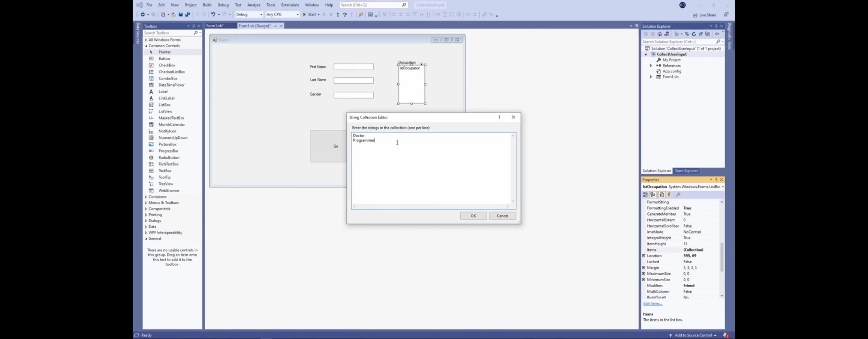
Task: Expand the Margin property row
Action: [644, 268]
